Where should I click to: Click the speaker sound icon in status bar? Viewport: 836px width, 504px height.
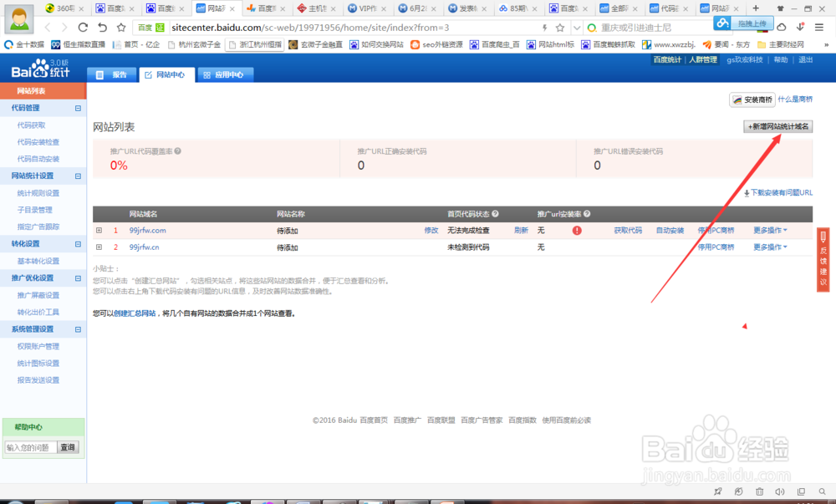pyautogui.click(x=780, y=491)
